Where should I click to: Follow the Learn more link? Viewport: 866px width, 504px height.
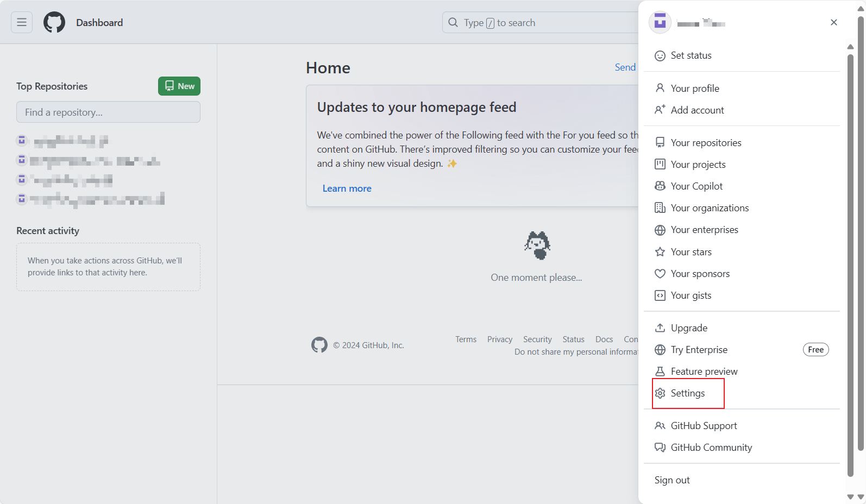click(347, 188)
